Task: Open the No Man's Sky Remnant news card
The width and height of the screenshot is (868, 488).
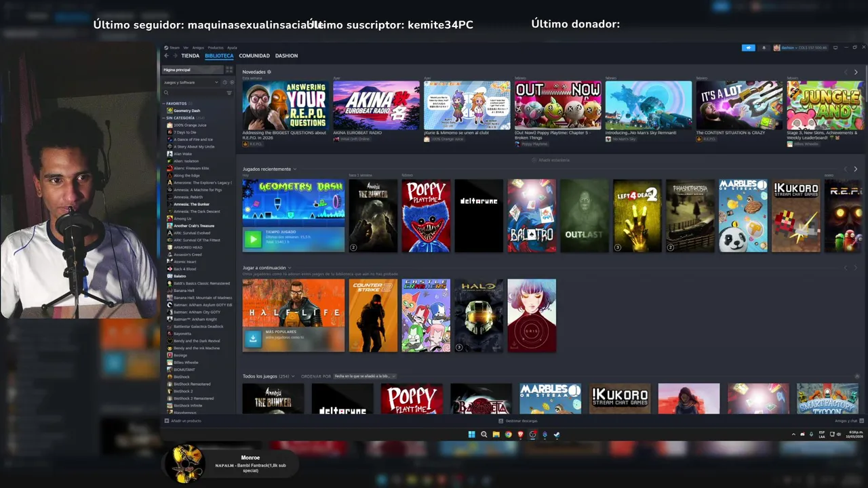Action: 648,106
